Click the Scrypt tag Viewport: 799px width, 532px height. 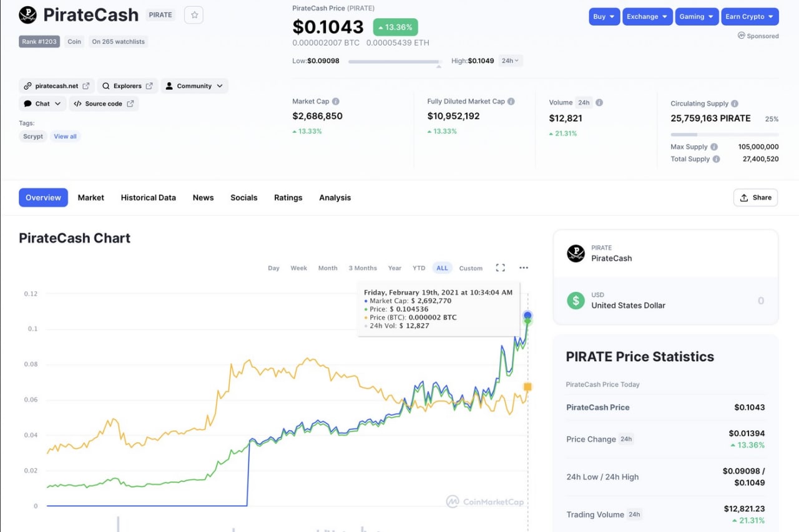pos(33,137)
